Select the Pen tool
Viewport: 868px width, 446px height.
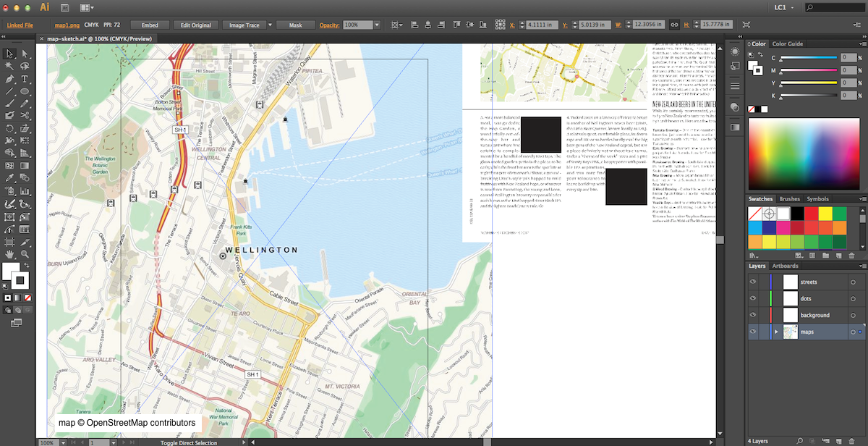coord(9,78)
